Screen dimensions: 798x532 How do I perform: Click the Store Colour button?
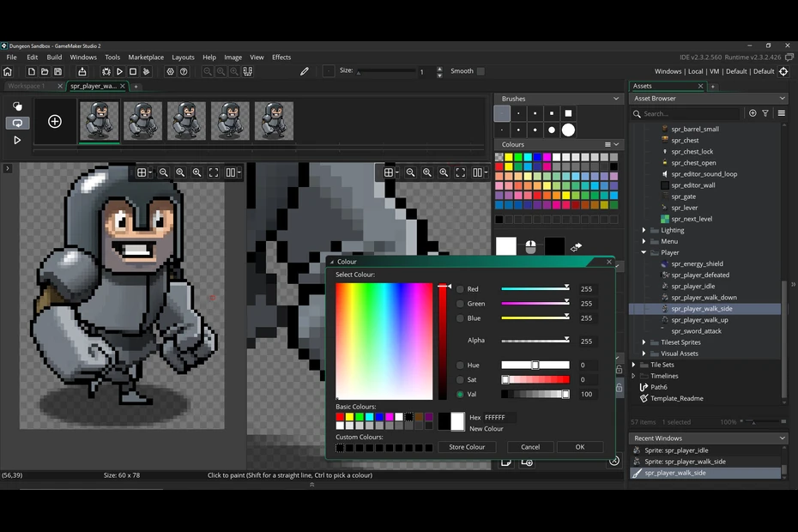coord(467,447)
